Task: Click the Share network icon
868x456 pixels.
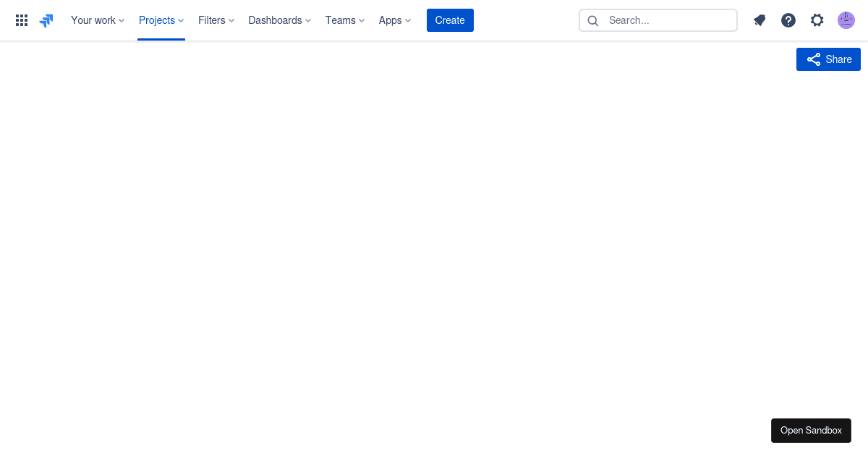Action: tap(813, 59)
